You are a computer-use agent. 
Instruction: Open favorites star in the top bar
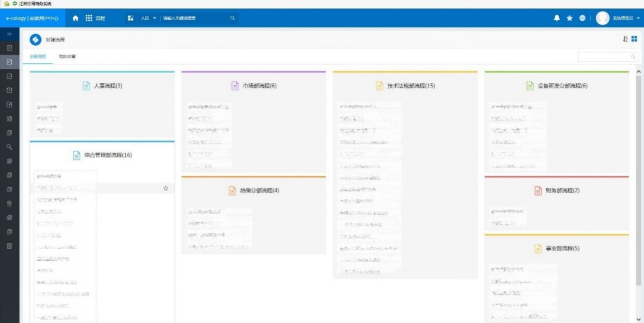coord(570,18)
